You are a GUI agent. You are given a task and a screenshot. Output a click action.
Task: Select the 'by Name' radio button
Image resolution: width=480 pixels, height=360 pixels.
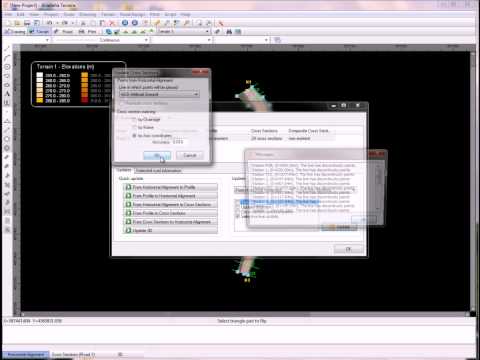coord(135,127)
